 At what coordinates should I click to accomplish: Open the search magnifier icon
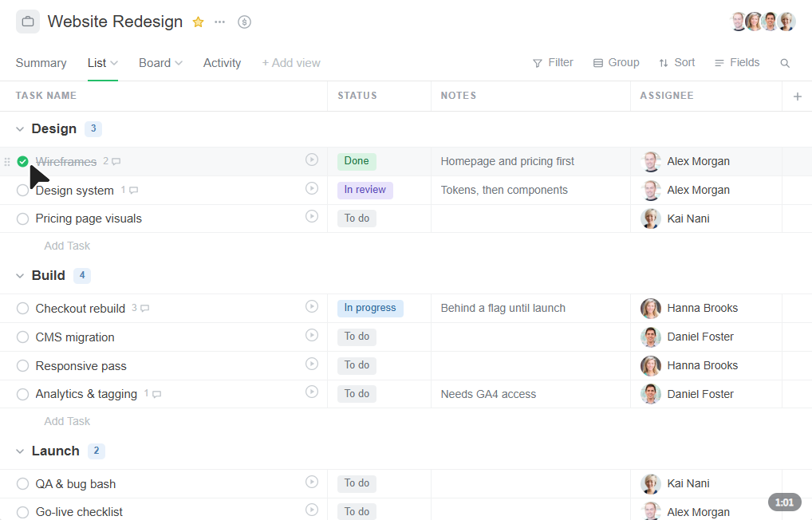pyautogui.click(x=785, y=63)
